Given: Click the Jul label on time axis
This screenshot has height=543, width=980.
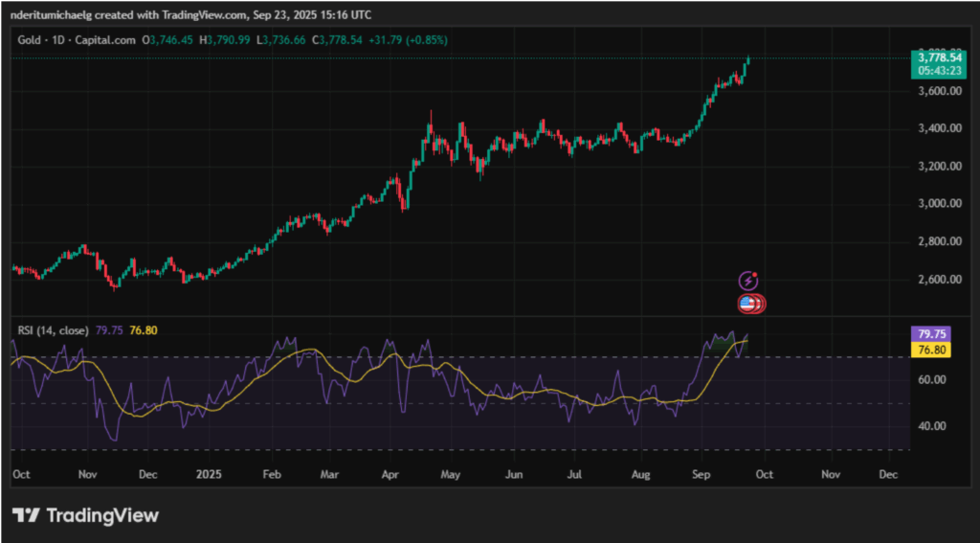Looking at the screenshot, I should pyautogui.click(x=574, y=475).
